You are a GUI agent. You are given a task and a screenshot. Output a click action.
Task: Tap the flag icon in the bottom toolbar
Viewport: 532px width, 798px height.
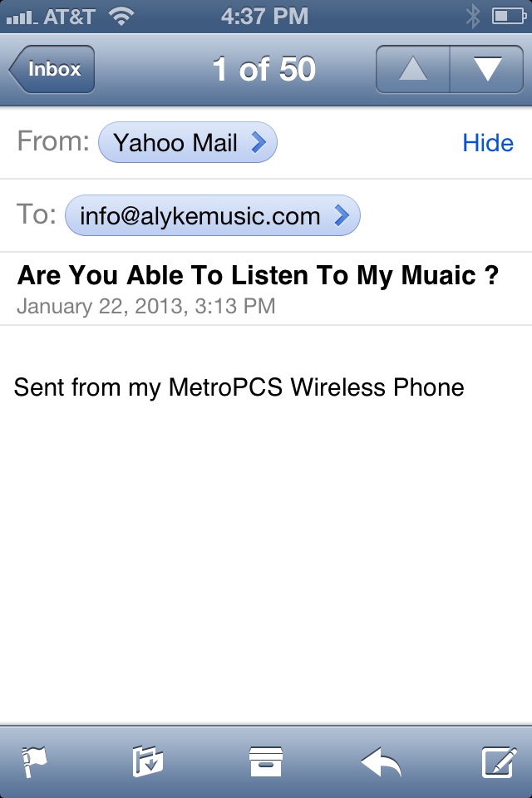pyautogui.click(x=35, y=761)
